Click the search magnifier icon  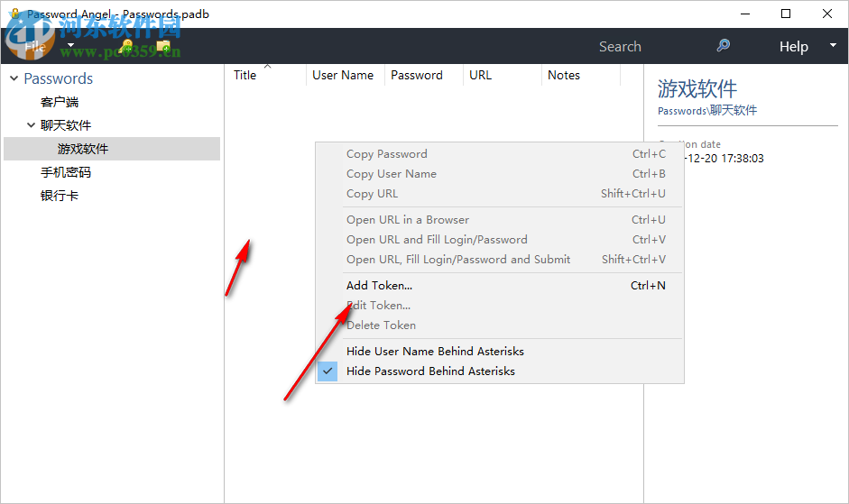coord(723,46)
